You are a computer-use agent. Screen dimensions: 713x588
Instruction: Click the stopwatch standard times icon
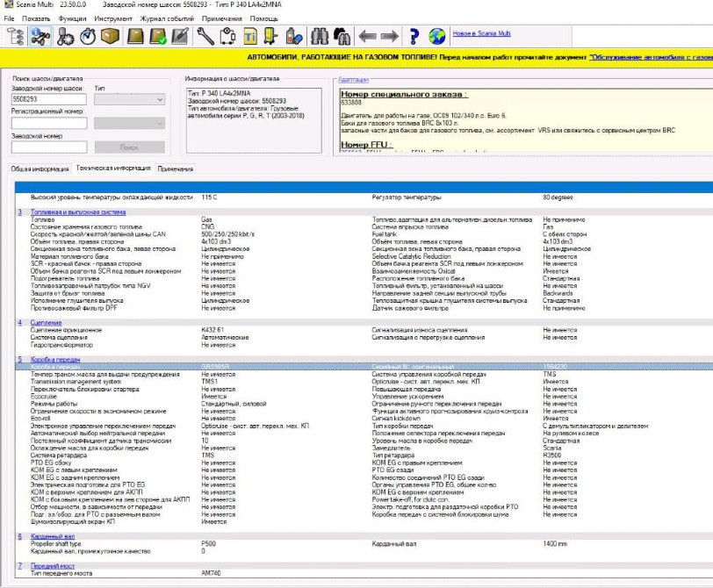coord(88,36)
